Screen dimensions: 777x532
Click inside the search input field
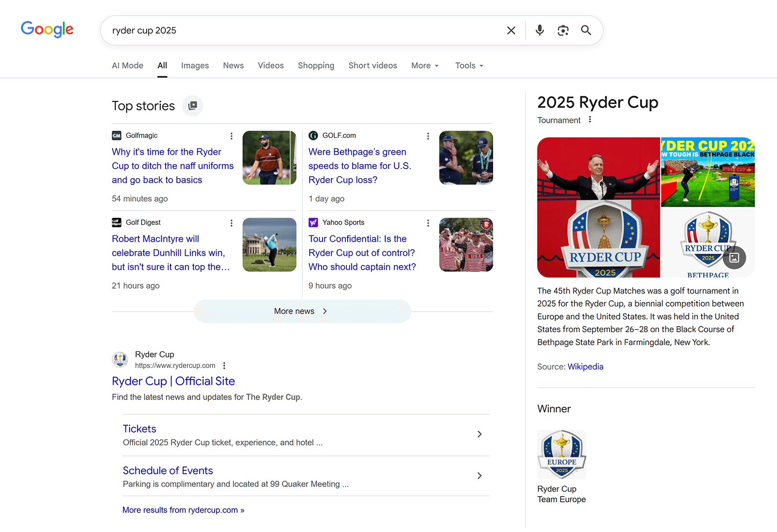[291, 30]
